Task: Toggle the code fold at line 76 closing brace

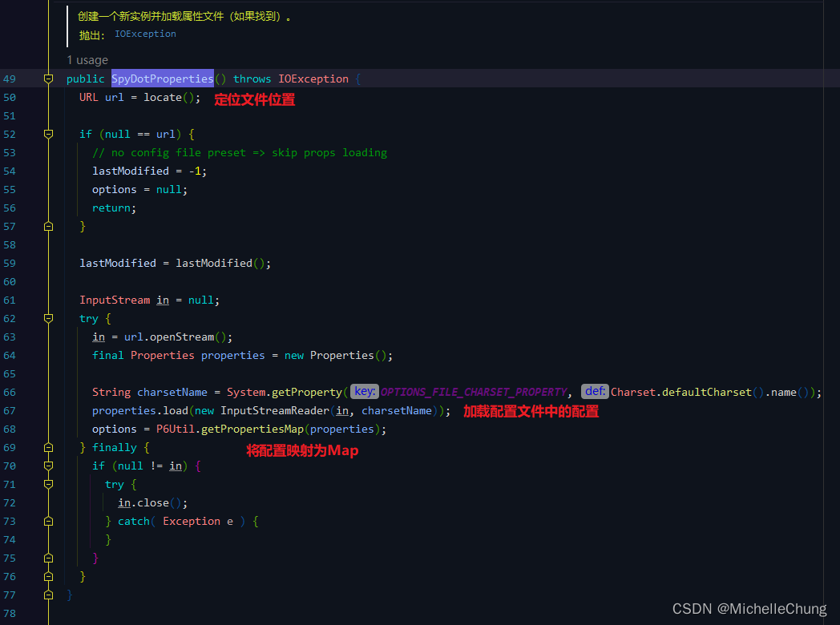Action: tap(48, 575)
